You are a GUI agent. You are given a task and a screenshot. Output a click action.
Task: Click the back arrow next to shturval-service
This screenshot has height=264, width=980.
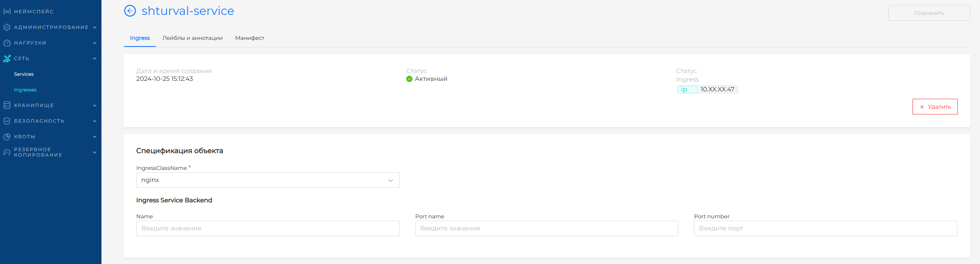130,11
